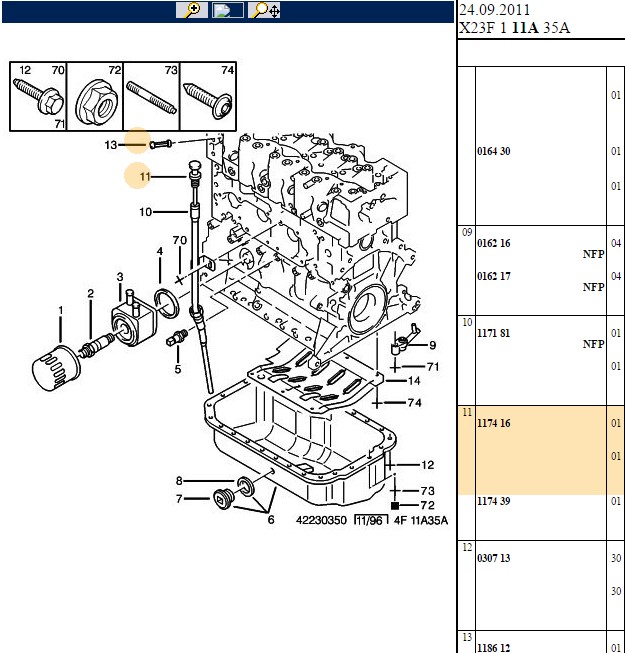Open the flange nut thumbnail labeled 72
This screenshot has height=653, width=625.
[95, 97]
